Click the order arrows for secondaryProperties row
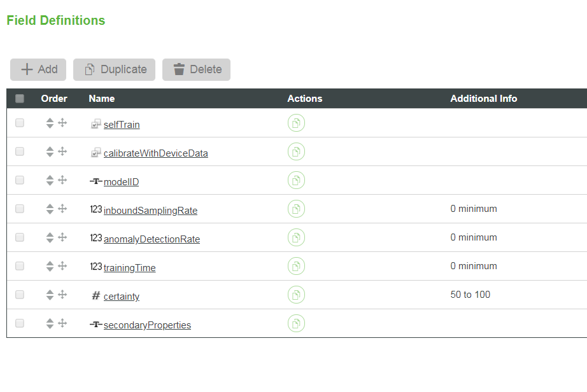The image size is (587, 392). pos(50,324)
